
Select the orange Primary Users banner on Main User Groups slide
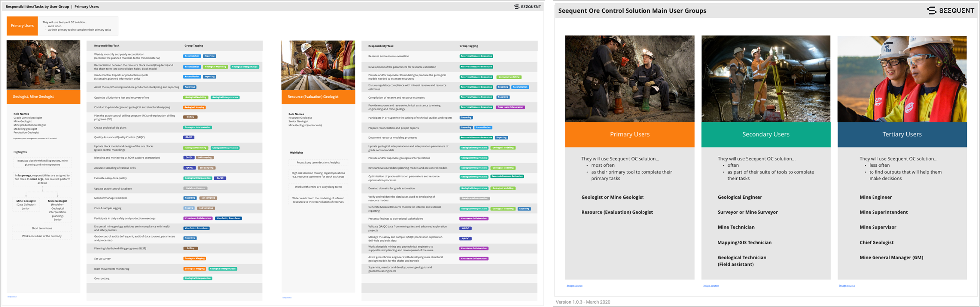point(630,134)
